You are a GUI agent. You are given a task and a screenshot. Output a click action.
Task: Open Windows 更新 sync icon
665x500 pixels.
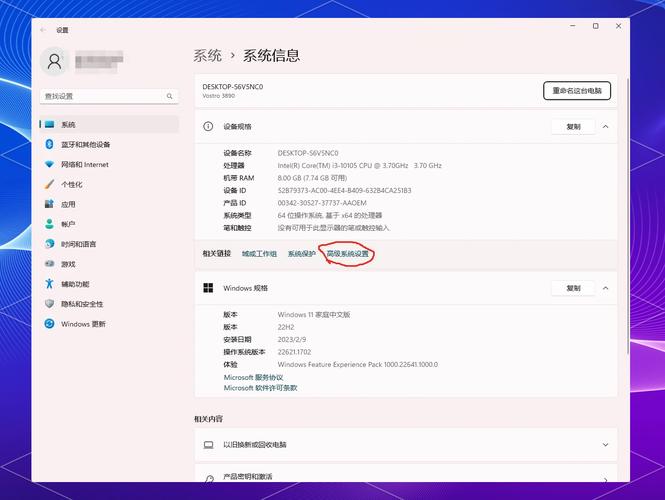(49, 324)
